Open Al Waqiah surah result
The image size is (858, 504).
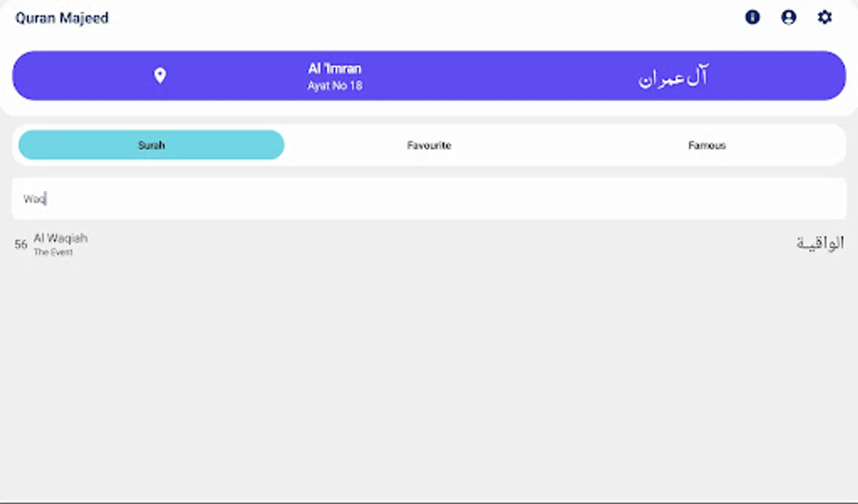429,244
